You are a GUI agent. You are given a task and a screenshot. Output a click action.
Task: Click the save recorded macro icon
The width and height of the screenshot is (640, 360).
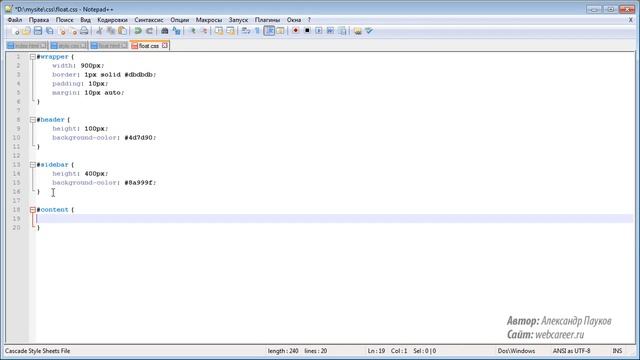point(342,31)
